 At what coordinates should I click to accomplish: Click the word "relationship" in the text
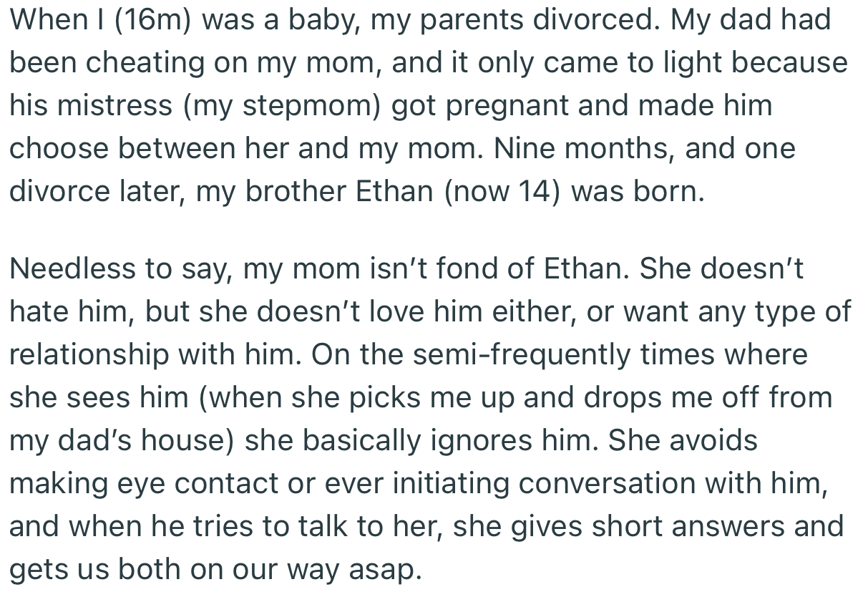coord(91,355)
